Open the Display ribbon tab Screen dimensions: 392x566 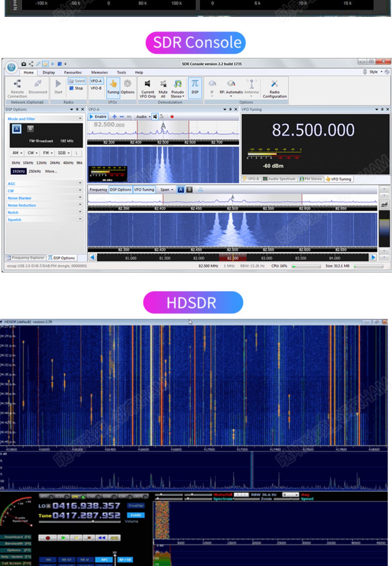click(49, 72)
